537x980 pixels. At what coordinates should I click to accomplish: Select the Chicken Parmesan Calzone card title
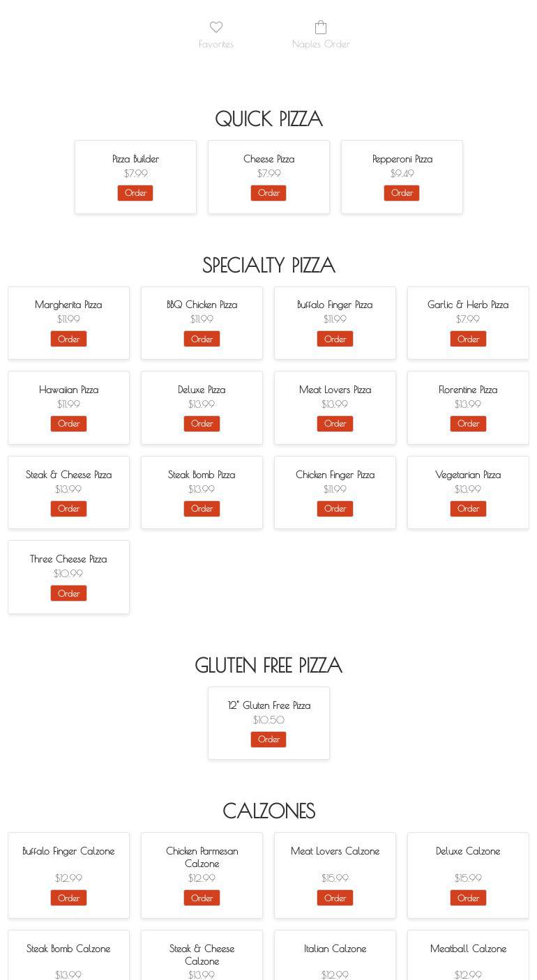(x=202, y=857)
